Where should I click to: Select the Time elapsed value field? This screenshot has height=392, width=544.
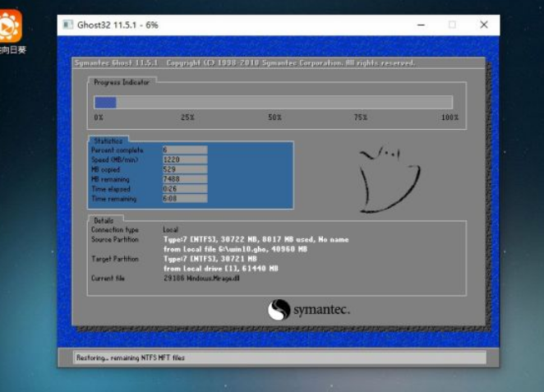[x=184, y=188]
